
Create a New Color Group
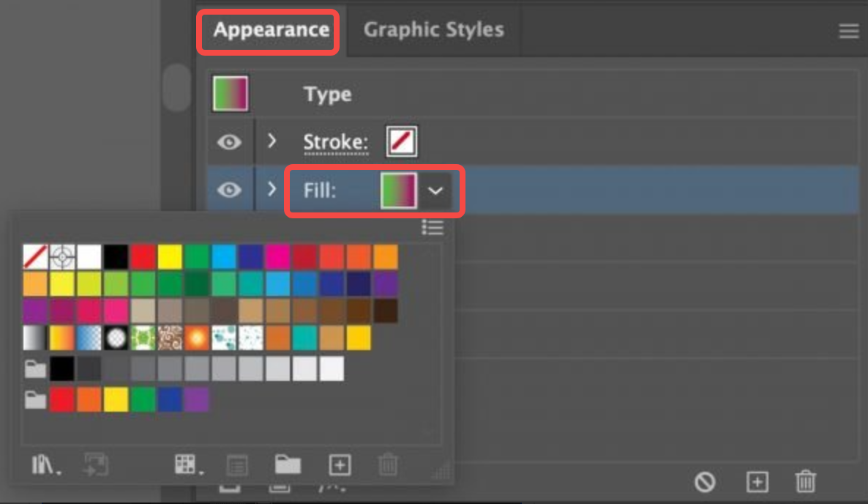(289, 464)
